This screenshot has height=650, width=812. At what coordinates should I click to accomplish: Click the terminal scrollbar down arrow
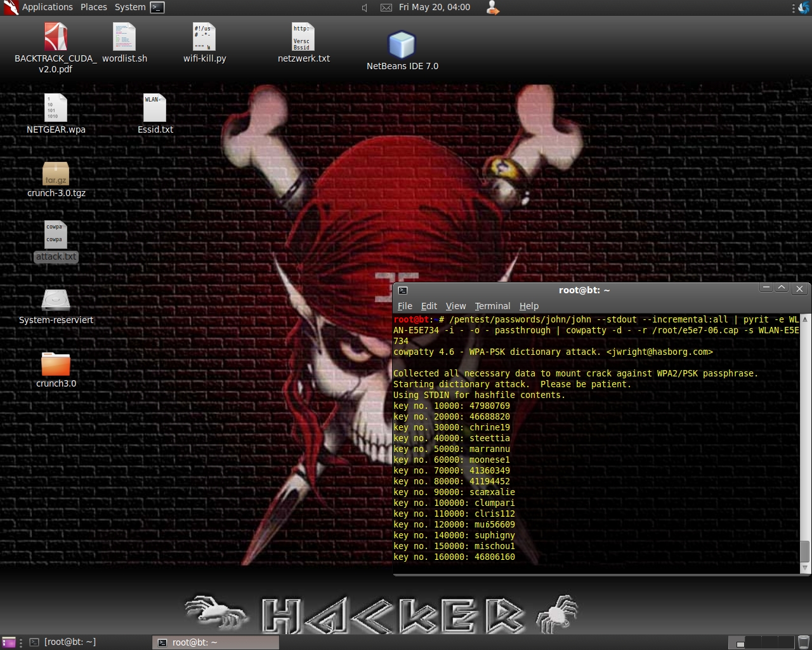(x=805, y=567)
